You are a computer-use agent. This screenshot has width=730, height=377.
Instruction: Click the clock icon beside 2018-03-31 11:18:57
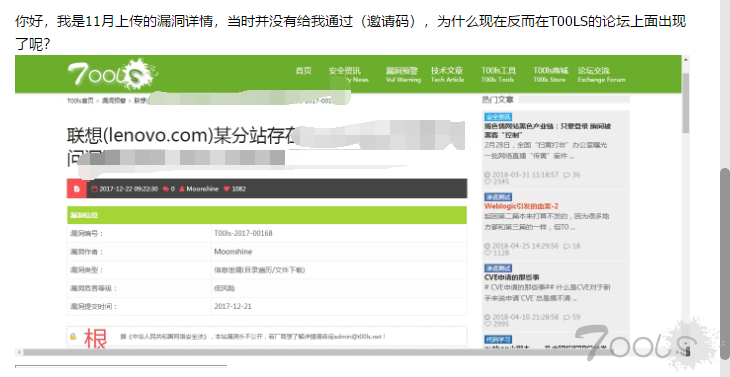click(487, 175)
